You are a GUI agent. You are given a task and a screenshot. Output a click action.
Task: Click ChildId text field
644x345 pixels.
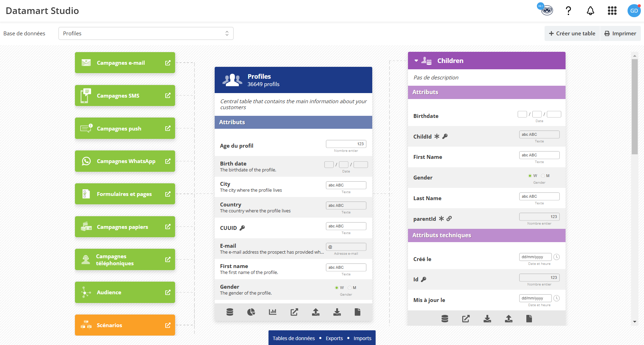pos(539,134)
